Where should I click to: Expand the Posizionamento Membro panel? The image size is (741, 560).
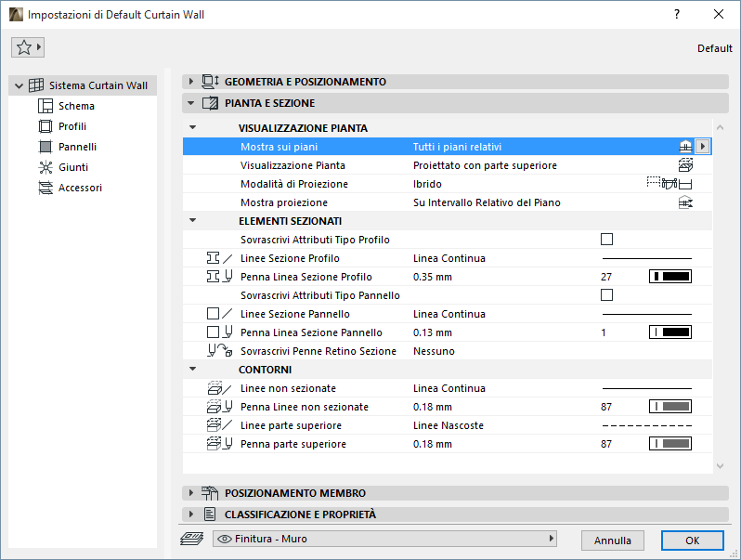click(191, 493)
